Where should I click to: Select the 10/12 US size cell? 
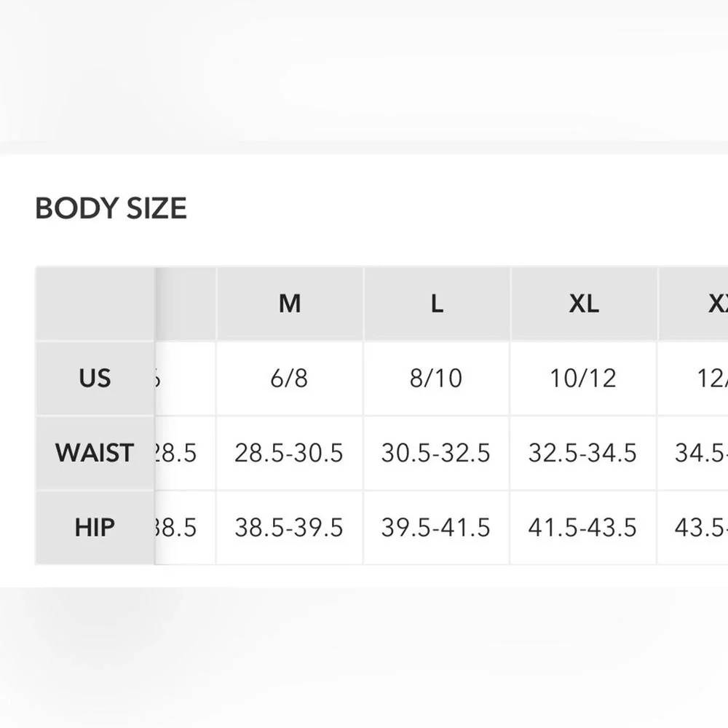pyautogui.click(x=583, y=379)
